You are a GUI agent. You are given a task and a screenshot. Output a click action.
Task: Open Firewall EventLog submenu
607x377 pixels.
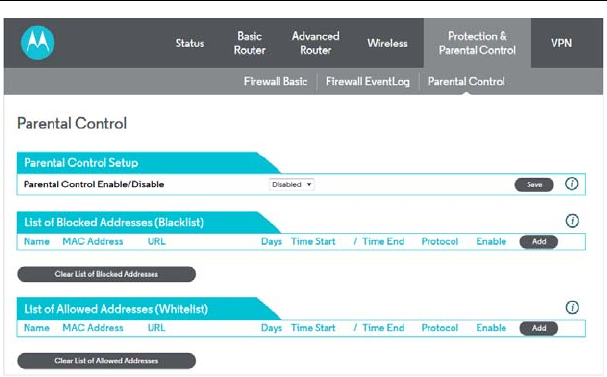pos(368,81)
